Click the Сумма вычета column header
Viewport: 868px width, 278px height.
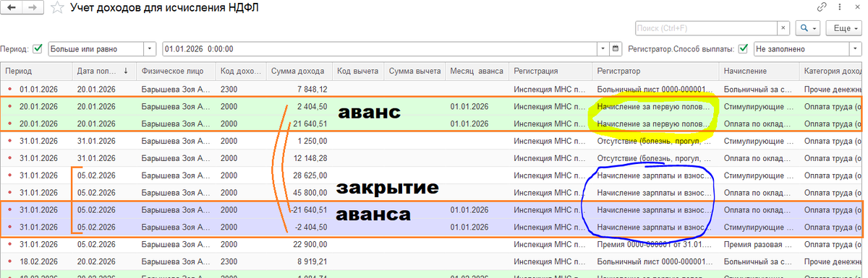pos(414,71)
